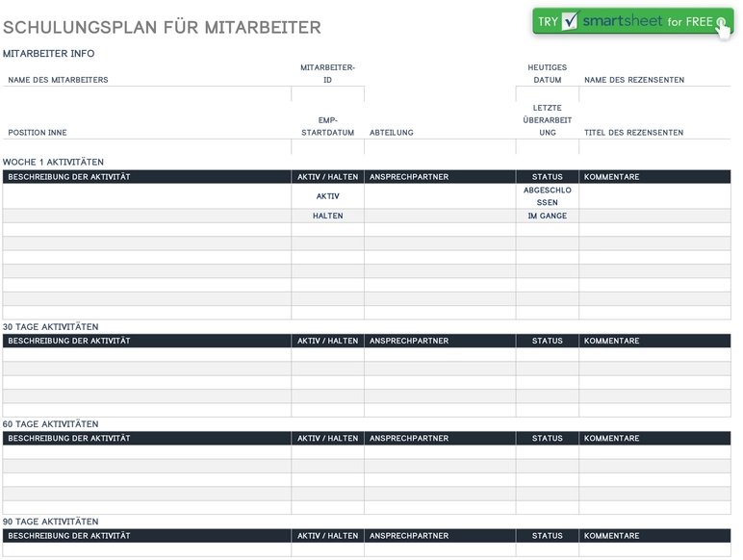
Task: Select the HALTEN cell in Woche 1
Action: click(327, 216)
